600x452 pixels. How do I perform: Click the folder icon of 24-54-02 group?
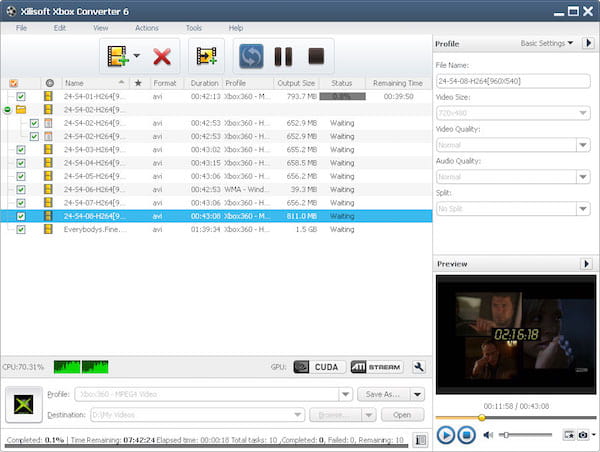click(x=21, y=109)
